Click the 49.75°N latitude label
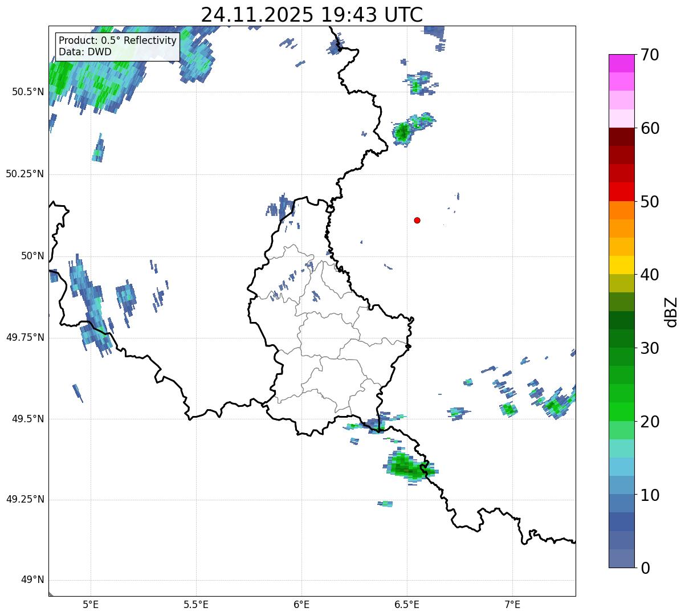This screenshot has width=685, height=616. pos(25,337)
